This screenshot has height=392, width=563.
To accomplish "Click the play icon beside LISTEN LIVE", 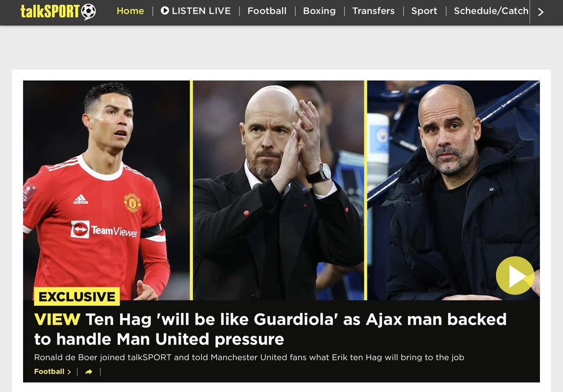I will [x=165, y=11].
